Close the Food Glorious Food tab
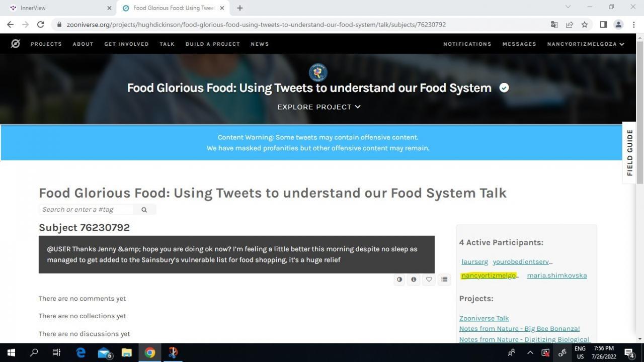 point(222,8)
